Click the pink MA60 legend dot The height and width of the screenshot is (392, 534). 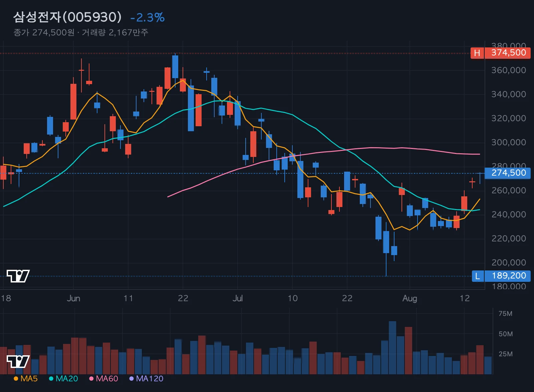[x=91, y=379]
